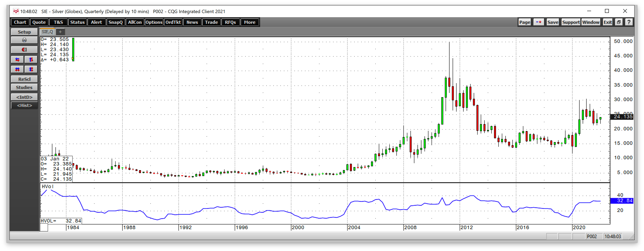Open the SnapQ button
644x251 pixels.
(x=115, y=22)
